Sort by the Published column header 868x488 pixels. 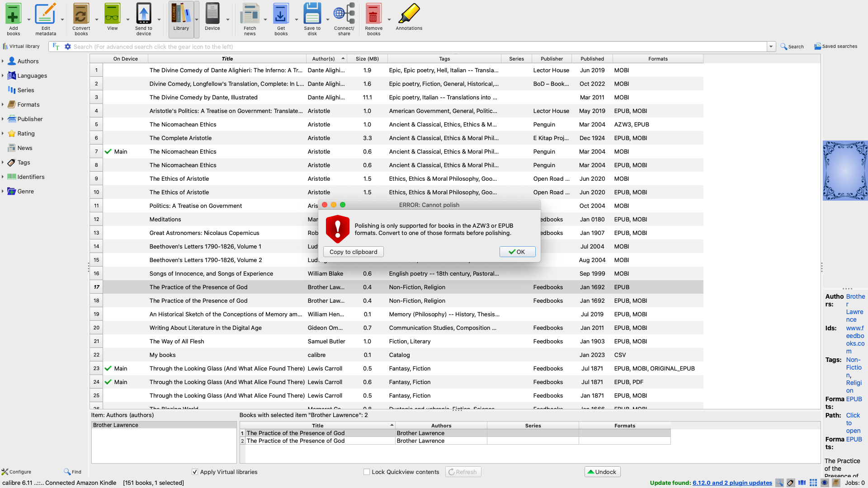[592, 59]
